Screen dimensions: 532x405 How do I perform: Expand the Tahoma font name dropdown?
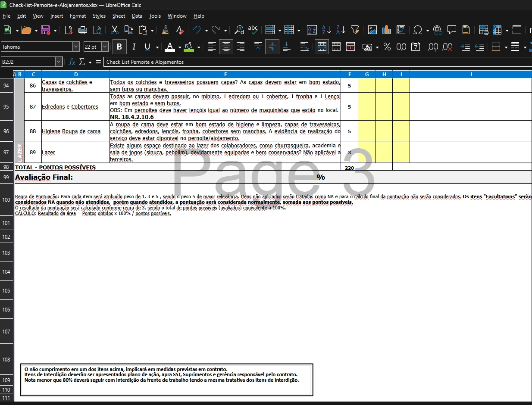(76, 47)
